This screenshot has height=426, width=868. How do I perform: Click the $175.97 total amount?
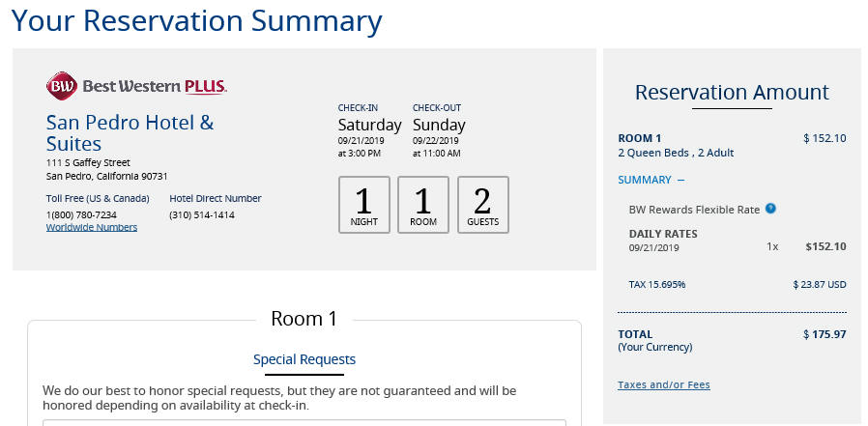tap(825, 334)
